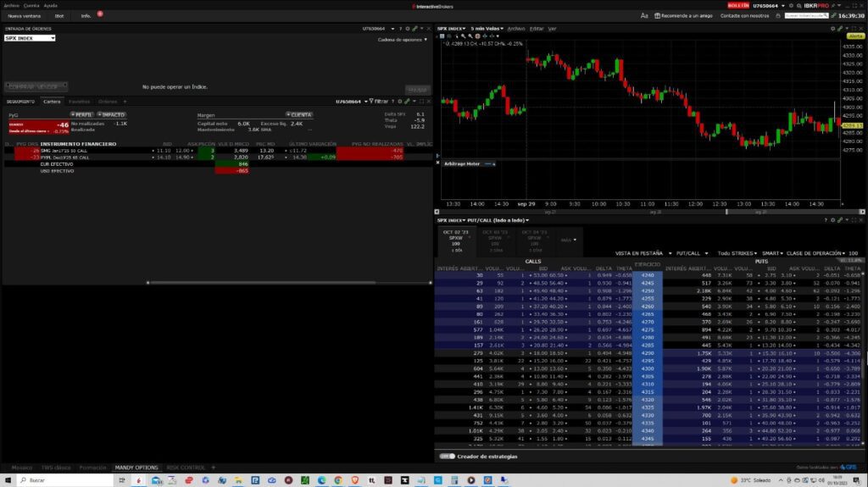This screenshot has width=868, height=487.
Task: Select the OCT 04 '23 SPXW expiry tab
Action: (534, 241)
